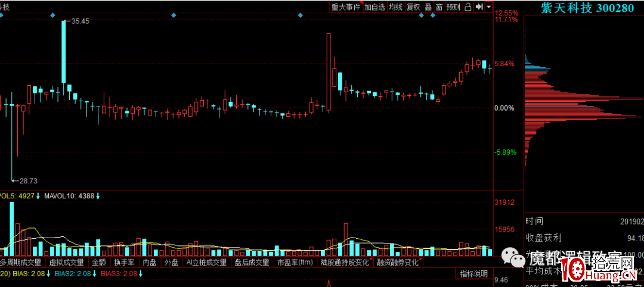Click the 12.55% axis label
The image size is (644, 287).
coord(507,13)
